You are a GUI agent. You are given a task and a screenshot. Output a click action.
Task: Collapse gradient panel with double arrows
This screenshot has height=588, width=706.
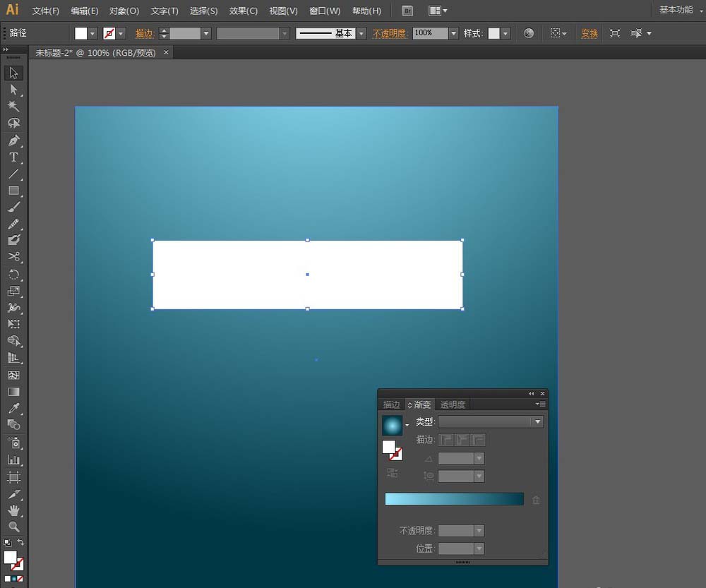[532, 393]
